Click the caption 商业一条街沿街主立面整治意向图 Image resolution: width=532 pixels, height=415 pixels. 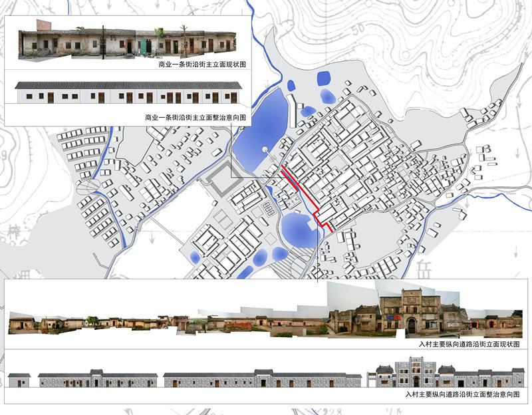(x=196, y=117)
